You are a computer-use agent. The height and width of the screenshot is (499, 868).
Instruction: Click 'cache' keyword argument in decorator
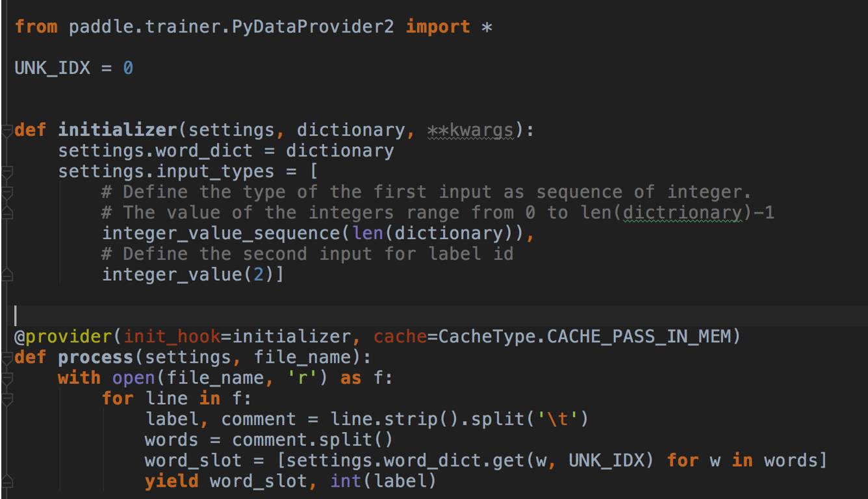click(400, 338)
